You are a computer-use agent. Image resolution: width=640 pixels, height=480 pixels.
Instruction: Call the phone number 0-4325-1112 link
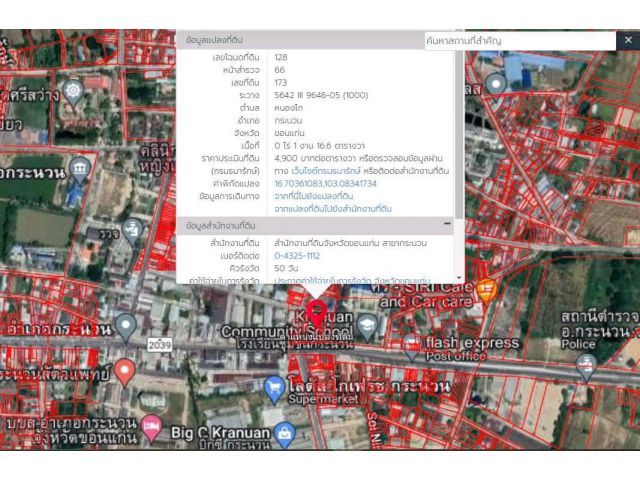point(297,256)
